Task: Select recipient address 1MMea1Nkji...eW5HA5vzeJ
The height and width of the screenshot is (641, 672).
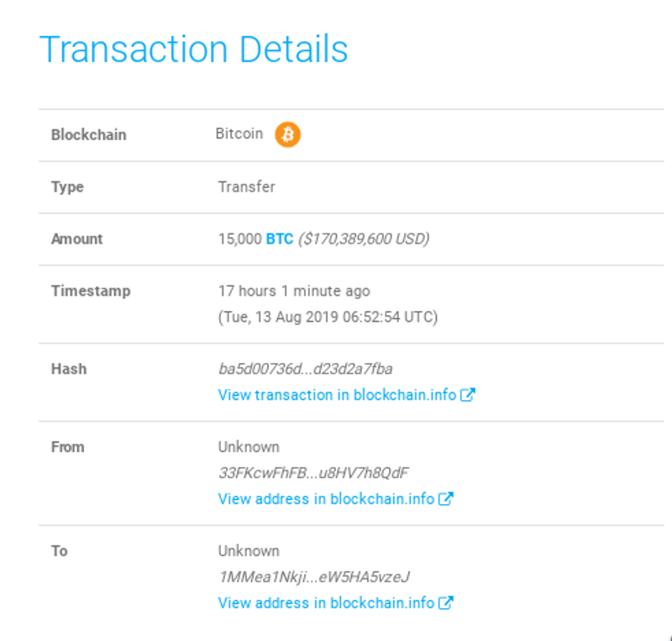Action: [314, 576]
